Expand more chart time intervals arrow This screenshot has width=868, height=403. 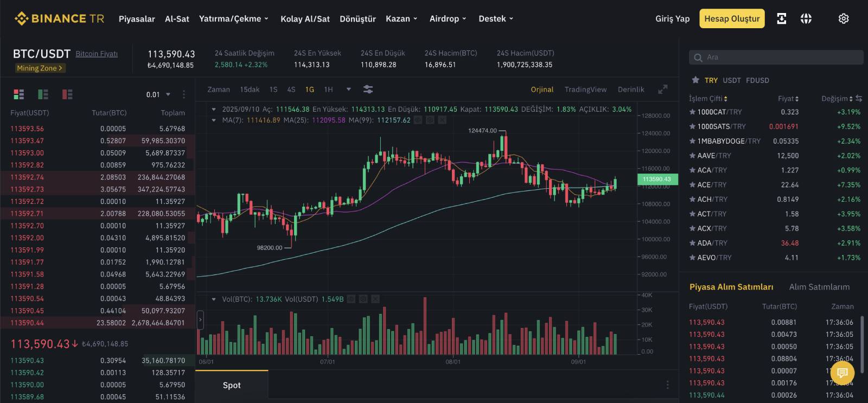click(x=348, y=89)
